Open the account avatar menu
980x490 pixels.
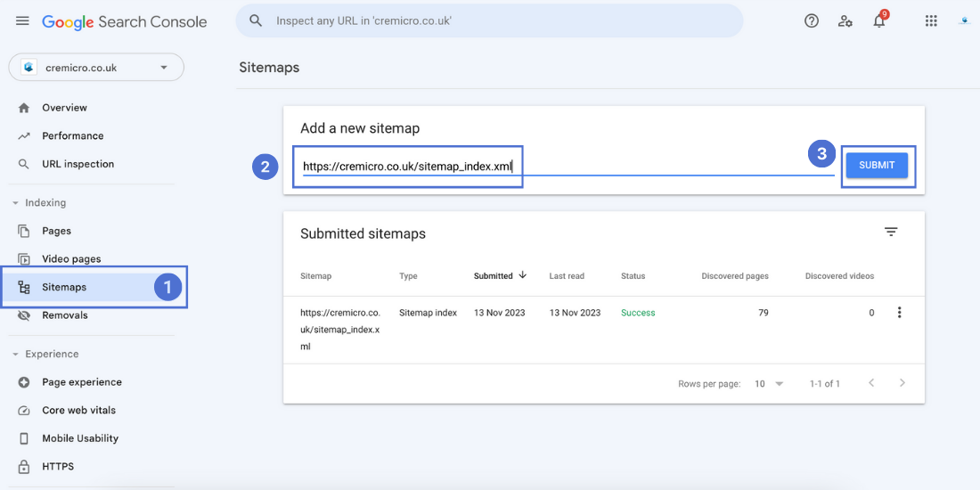tap(964, 20)
